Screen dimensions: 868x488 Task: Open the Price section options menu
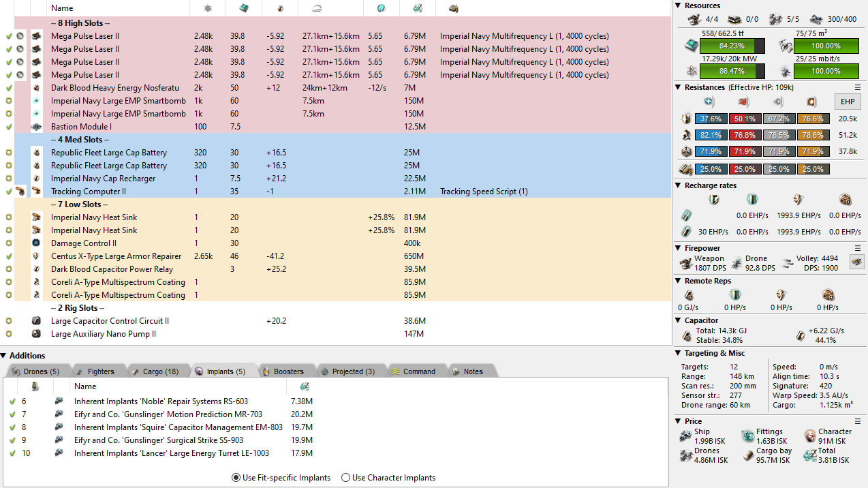click(858, 421)
